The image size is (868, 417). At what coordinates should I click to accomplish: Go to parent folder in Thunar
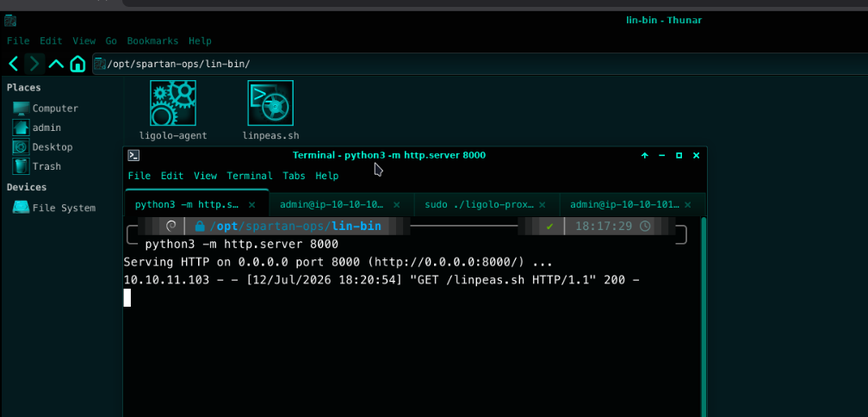(56, 64)
